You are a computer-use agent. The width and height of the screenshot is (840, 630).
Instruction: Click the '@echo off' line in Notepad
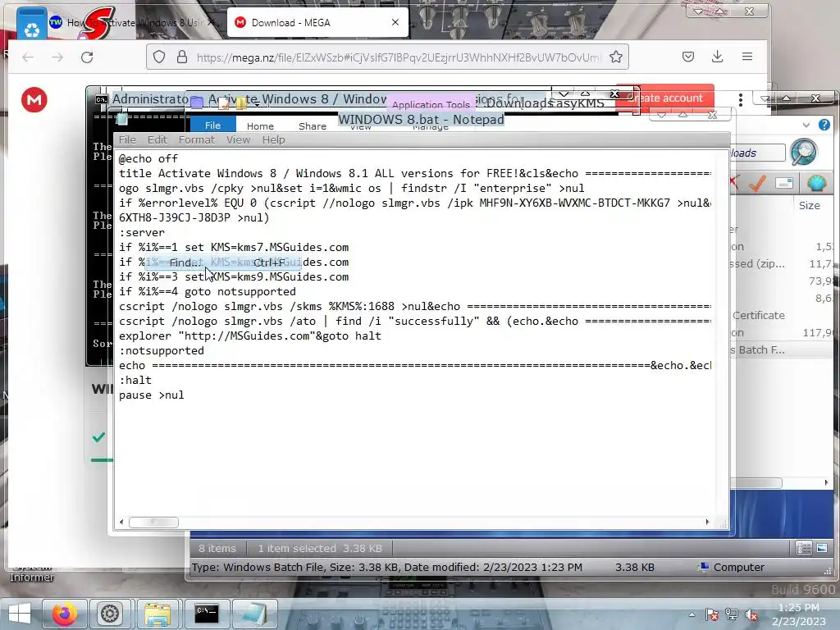click(x=148, y=158)
